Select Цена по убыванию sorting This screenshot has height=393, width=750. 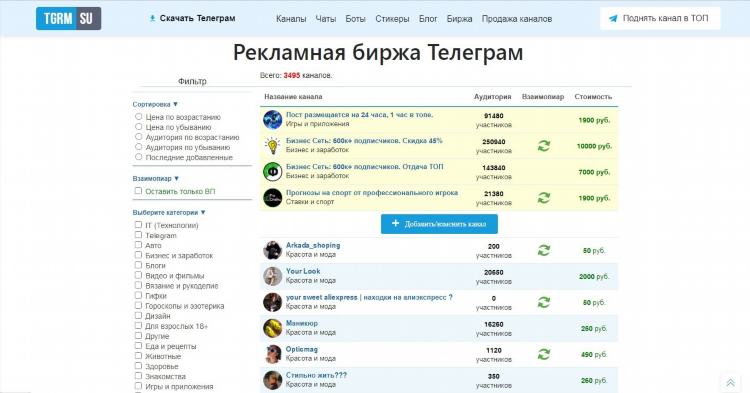pyautogui.click(x=138, y=127)
